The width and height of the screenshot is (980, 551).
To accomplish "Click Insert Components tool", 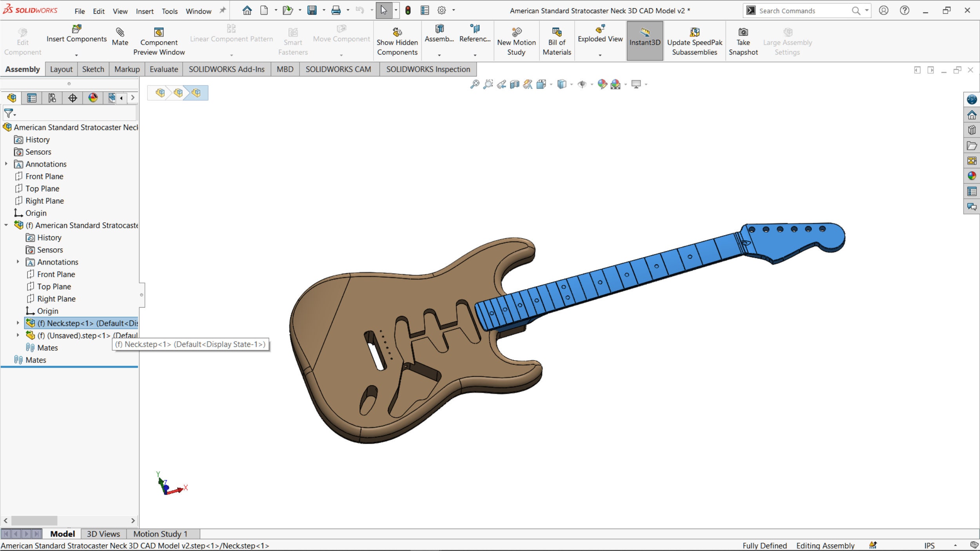I will coord(76,34).
